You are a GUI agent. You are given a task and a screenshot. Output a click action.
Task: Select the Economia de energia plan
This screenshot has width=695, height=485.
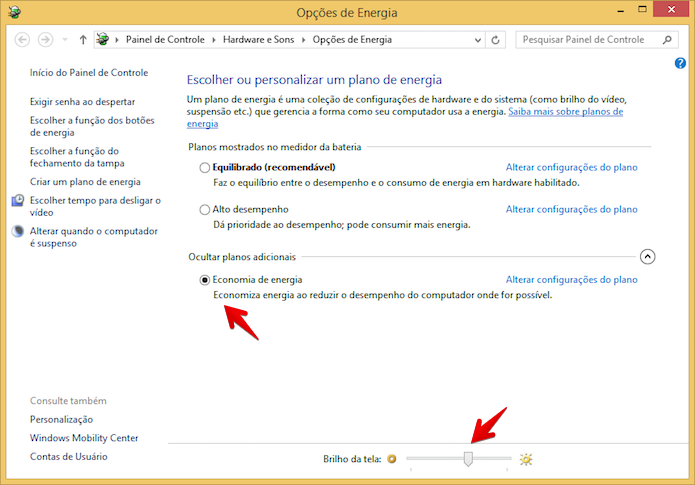[x=204, y=280]
